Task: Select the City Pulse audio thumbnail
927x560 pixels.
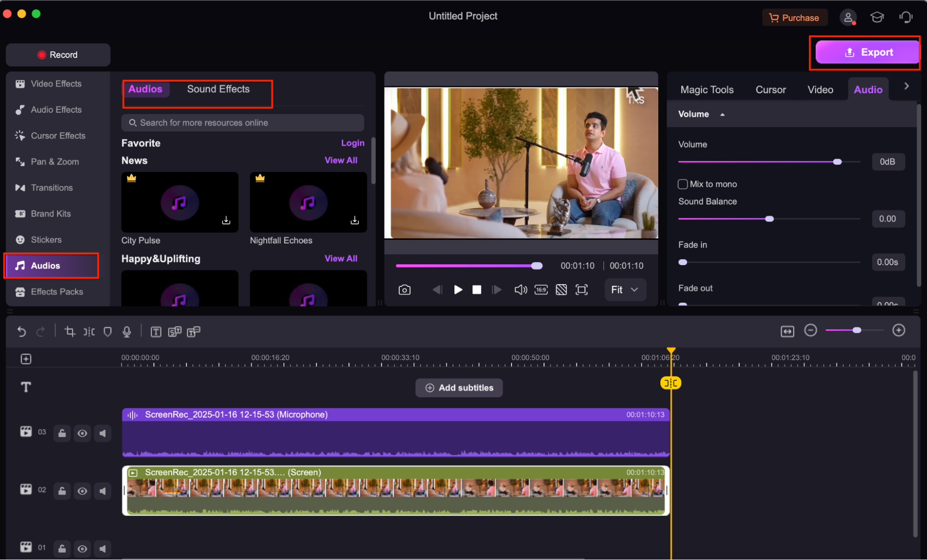Action: pyautogui.click(x=180, y=203)
